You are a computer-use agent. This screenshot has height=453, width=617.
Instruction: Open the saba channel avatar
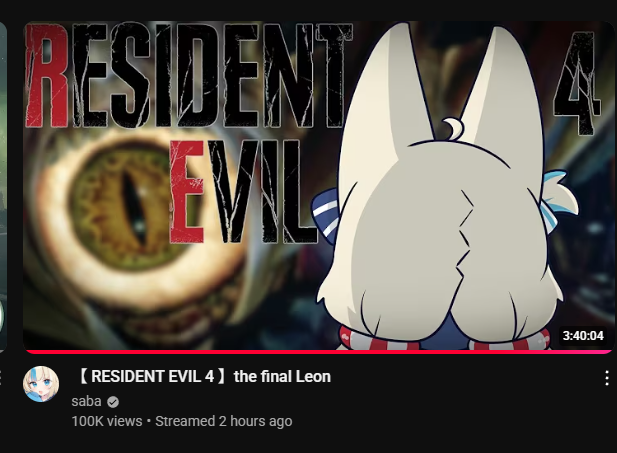(41, 384)
